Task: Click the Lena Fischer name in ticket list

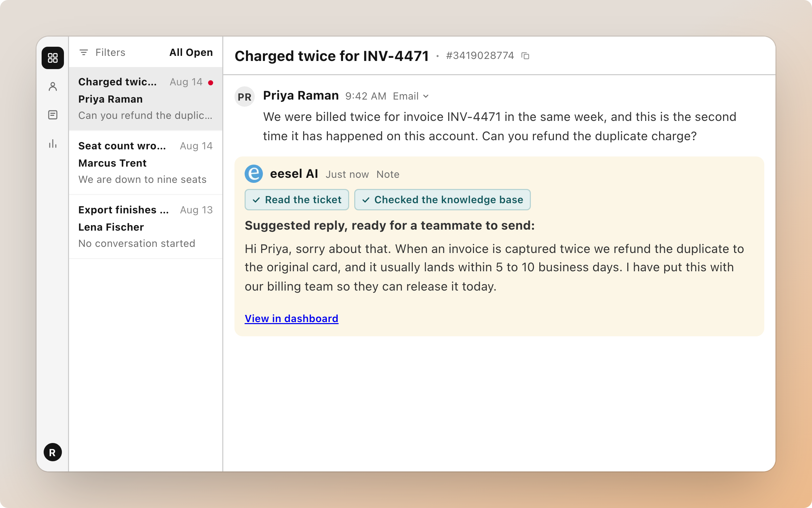Action: click(x=111, y=227)
